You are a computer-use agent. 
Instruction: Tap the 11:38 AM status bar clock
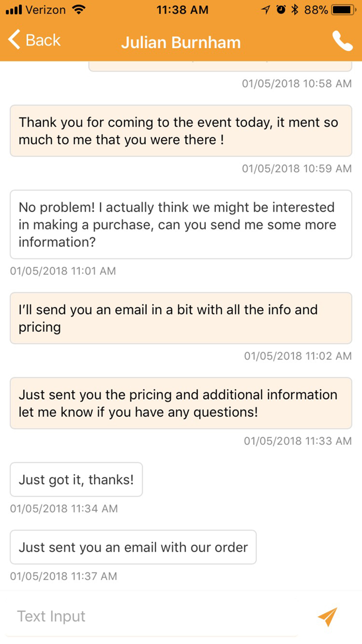pos(182,10)
